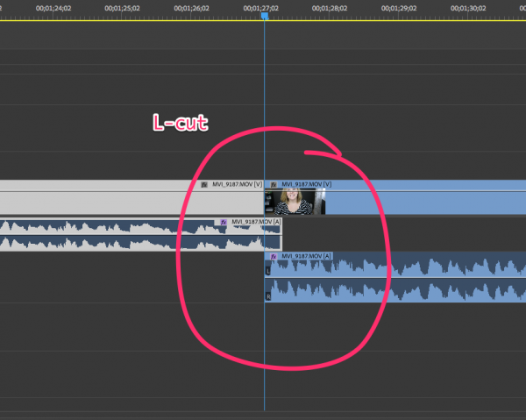The height and width of the screenshot is (420, 526).
Task: Click the ruler at timecode 00;01;26;02
Action: tap(191, 8)
